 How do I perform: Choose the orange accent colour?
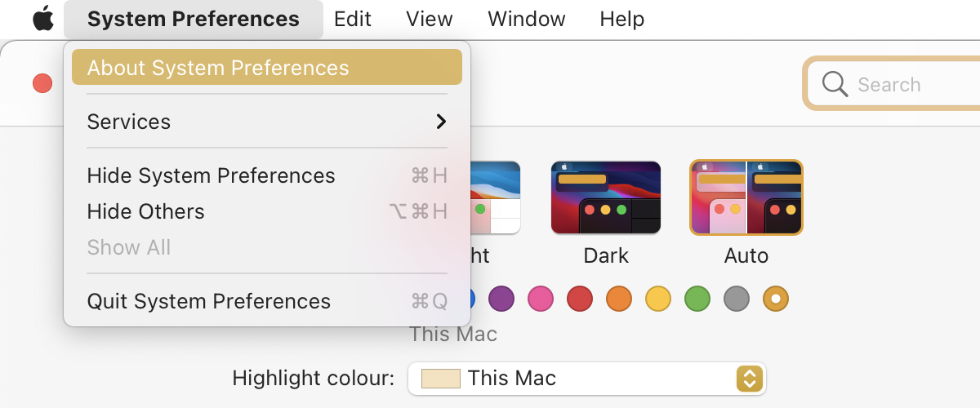click(619, 299)
